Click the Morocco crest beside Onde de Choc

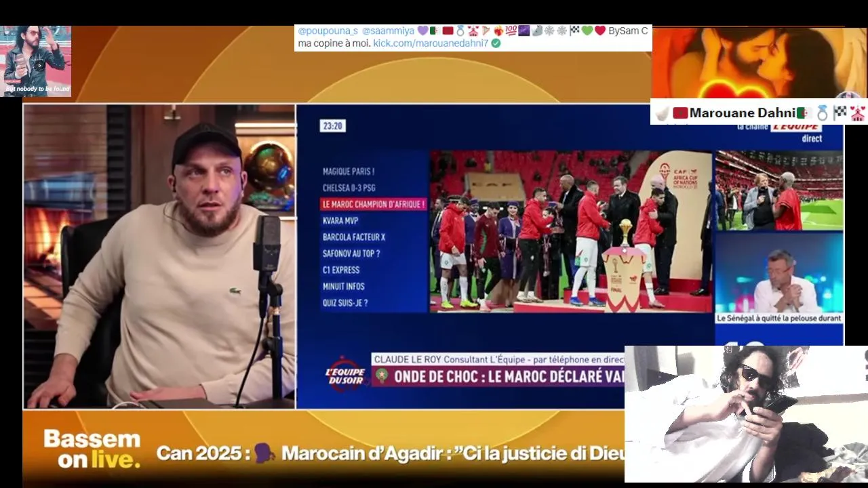coord(382,376)
